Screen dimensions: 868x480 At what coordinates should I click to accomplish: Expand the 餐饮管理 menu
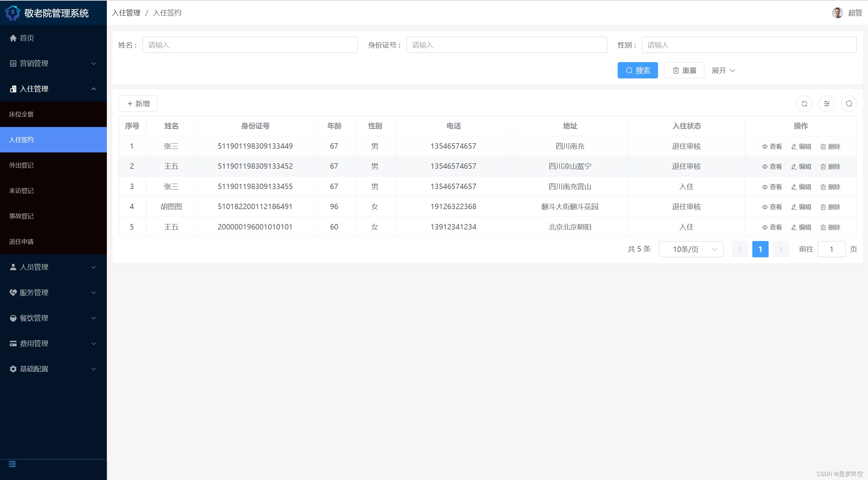[53, 318]
